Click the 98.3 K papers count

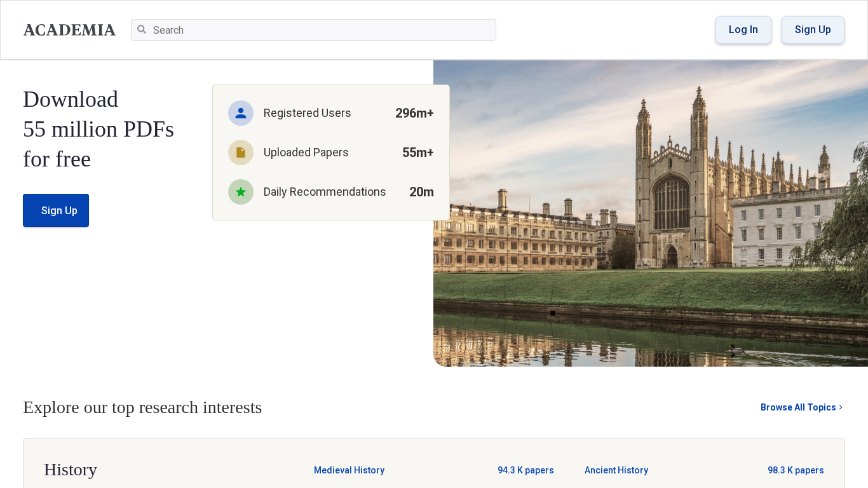pyautogui.click(x=796, y=470)
